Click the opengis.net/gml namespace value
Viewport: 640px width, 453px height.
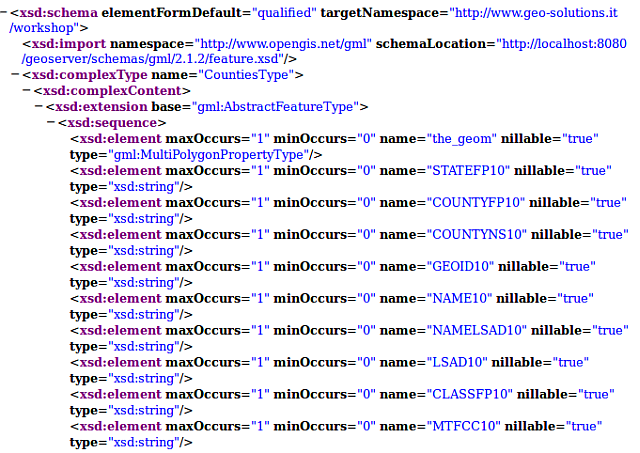[283, 44]
